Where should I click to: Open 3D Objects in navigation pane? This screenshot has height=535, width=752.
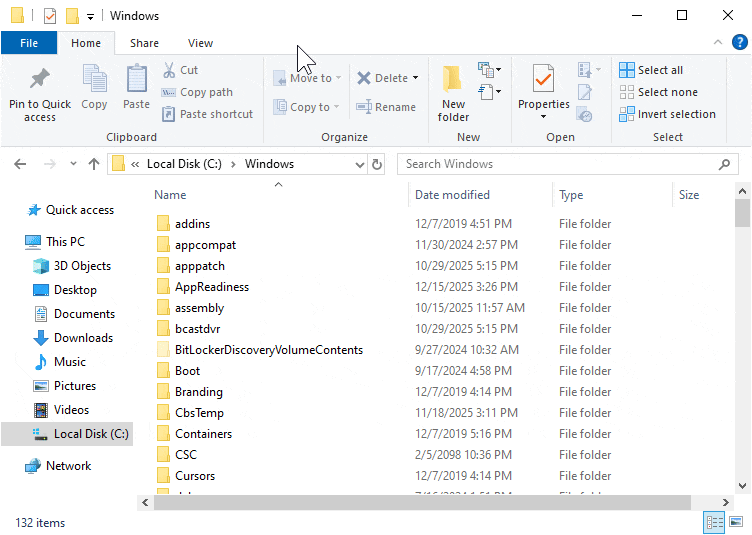(x=72, y=266)
